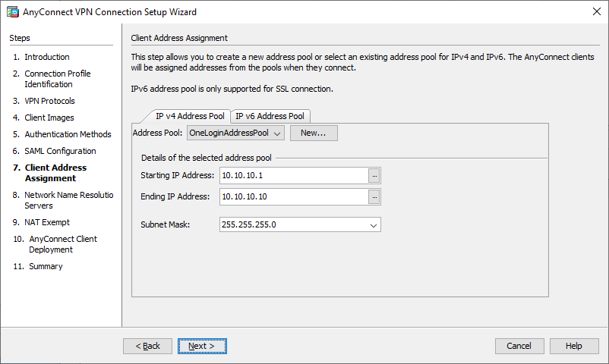Click the Steps panel heading

(x=20, y=38)
